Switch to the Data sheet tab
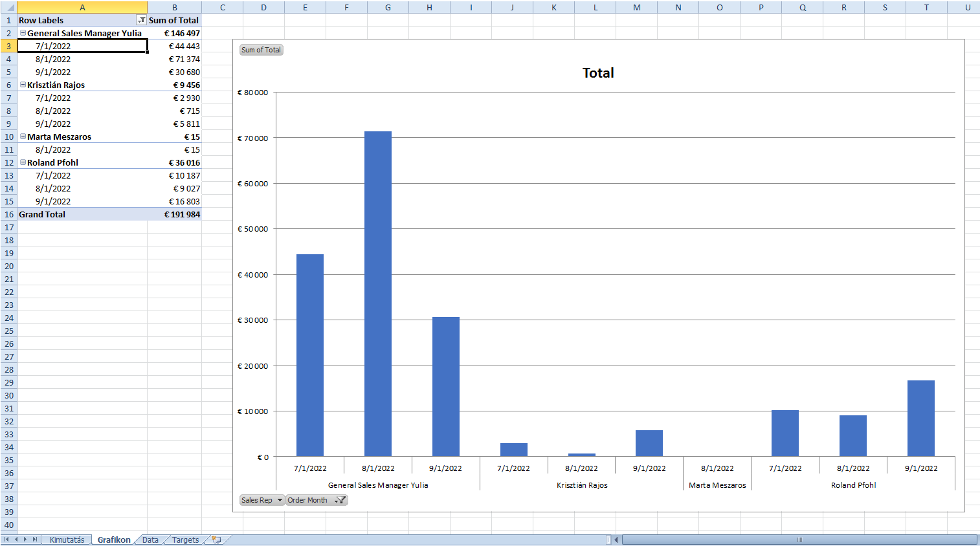The image size is (980, 546). (x=150, y=540)
